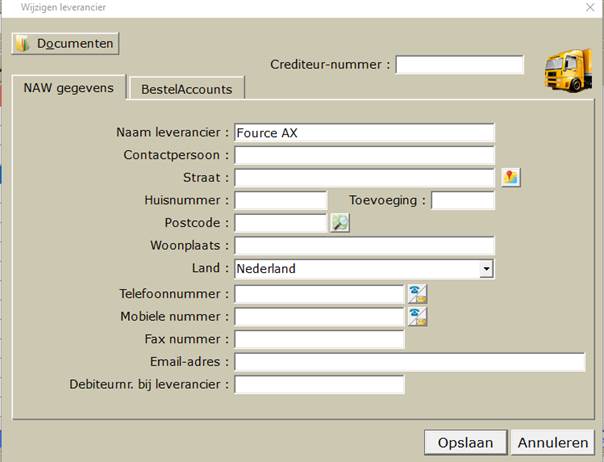Image resolution: width=604 pixels, height=462 pixels.
Task: Click the Crediteur-nummer input field
Action: coord(460,65)
